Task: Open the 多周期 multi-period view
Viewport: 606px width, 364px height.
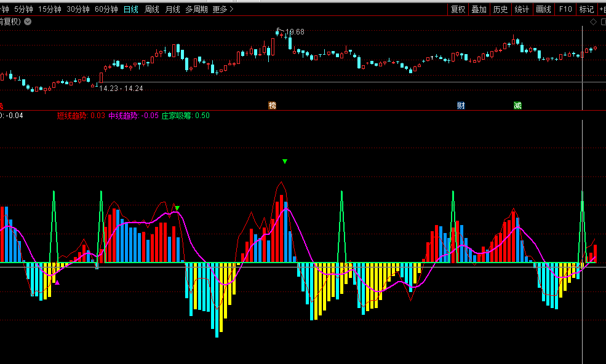Action: click(x=197, y=9)
